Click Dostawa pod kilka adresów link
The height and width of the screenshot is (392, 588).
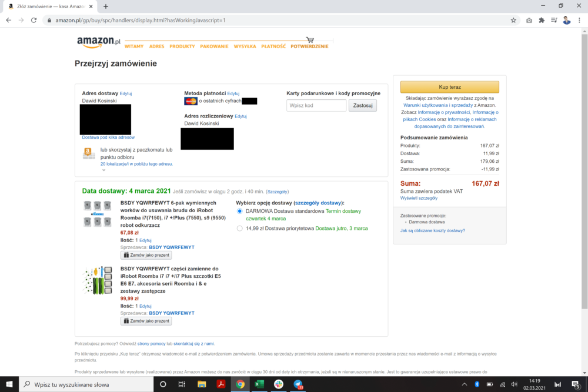108,138
